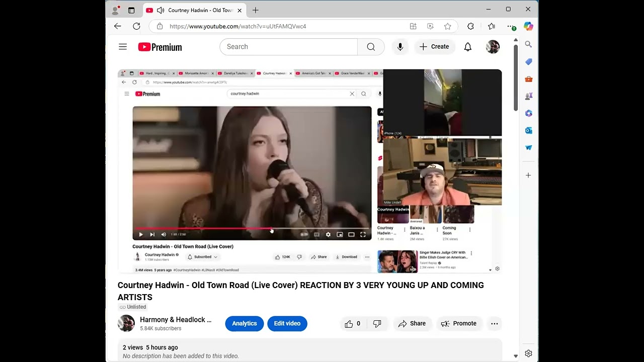Search with your voice microphone

click(400, 47)
